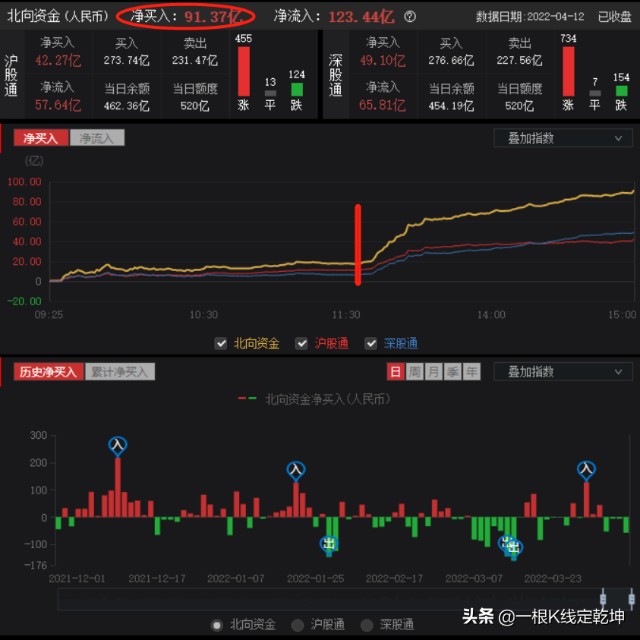Viewport: 640px width, 640px height.
Task: Click the 出 marker below the late January bars
Action: click(329, 544)
